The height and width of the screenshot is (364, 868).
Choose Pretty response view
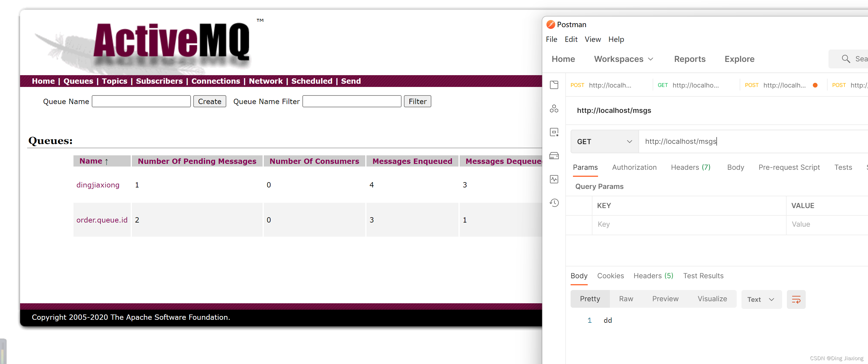pyautogui.click(x=590, y=299)
